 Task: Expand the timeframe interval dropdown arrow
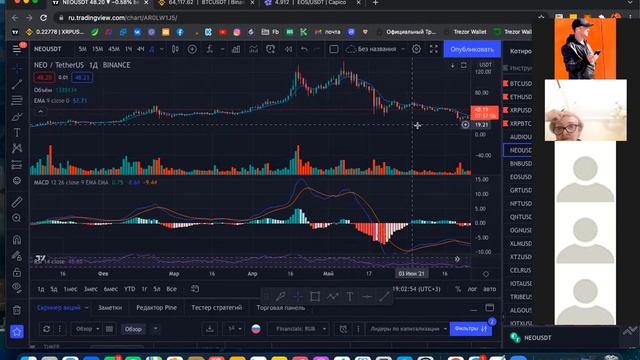pos(162,49)
